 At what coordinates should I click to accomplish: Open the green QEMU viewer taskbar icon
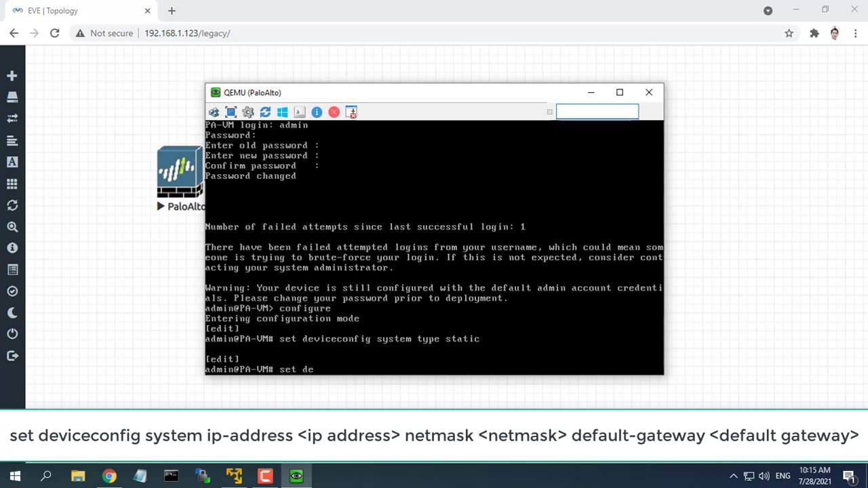(x=296, y=476)
